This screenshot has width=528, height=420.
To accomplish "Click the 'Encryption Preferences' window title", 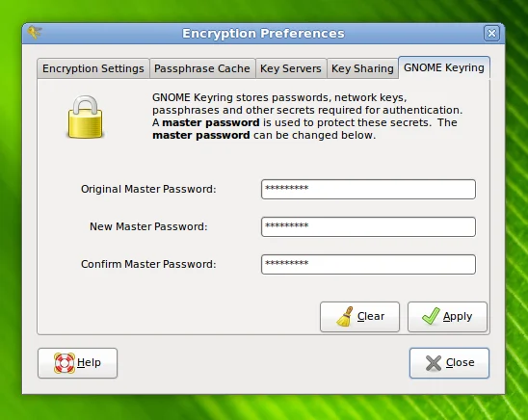I will (x=263, y=34).
